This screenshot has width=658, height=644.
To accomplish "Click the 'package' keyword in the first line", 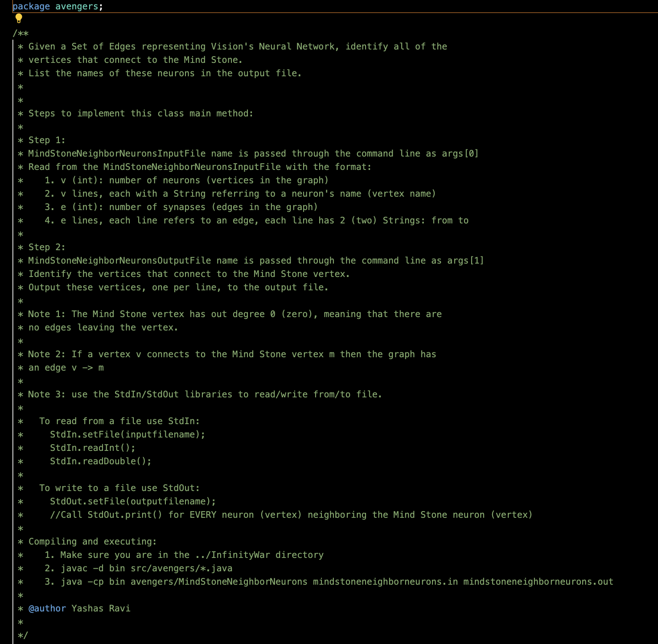I will coord(31,7).
